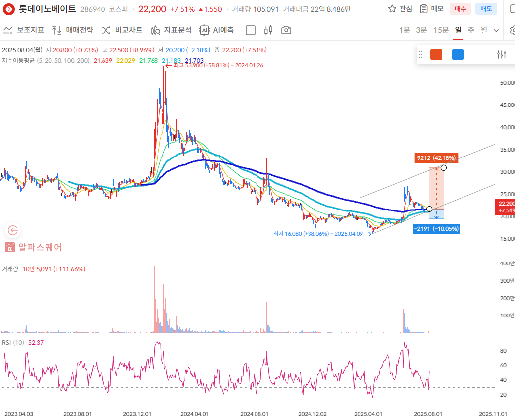Select the entry-point handle of position tool
This screenshot has width=515, height=420.
(x=429, y=209)
